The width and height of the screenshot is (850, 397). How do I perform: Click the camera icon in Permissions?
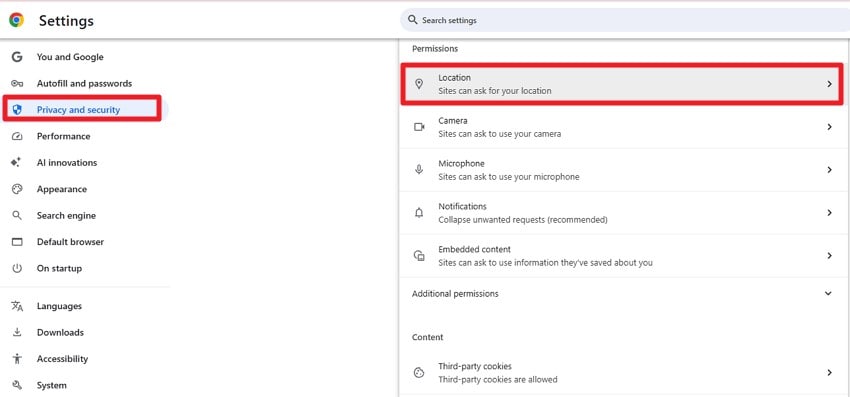(x=419, y=127)
